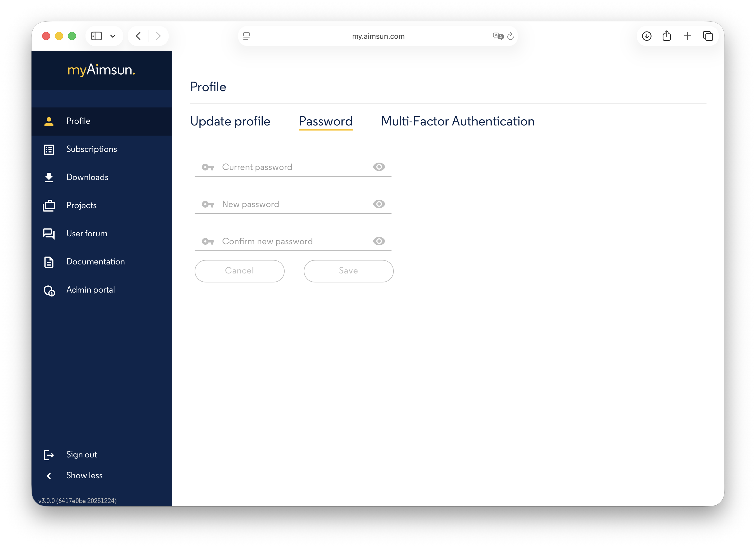756x548 pixels.
Task: Open Subscriptions via its list icon
Action: click(49, 149)
